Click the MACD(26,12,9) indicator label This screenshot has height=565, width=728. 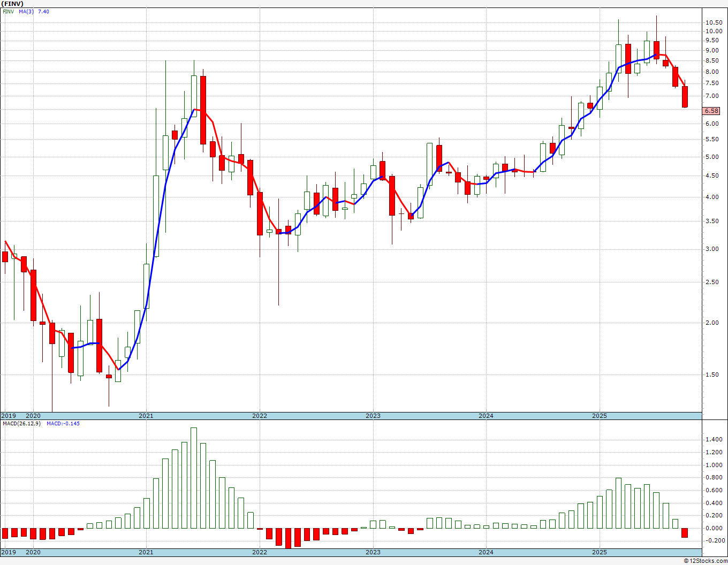coord(21,423)
